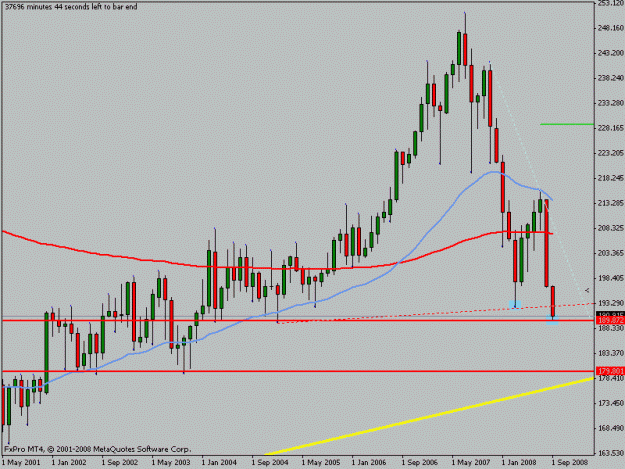Click the FxPro MT4 MetaQuotes copyright text
The width and height of the screenshot is (625, 469).
coord(98,449)
